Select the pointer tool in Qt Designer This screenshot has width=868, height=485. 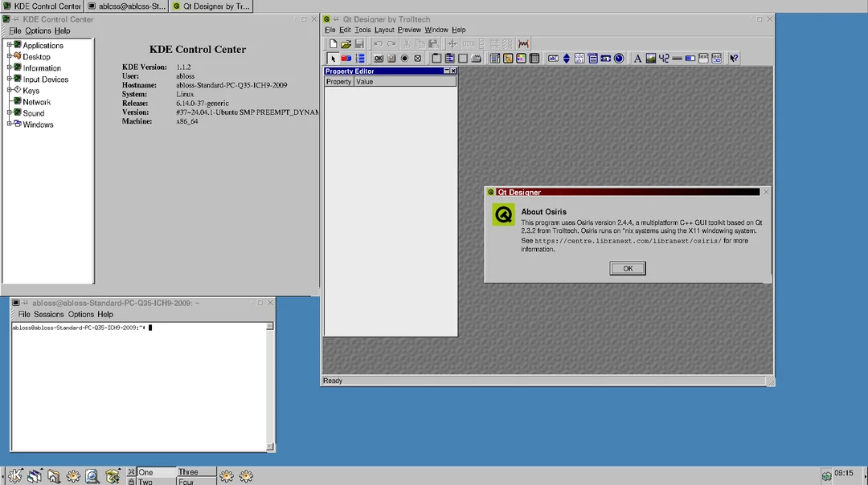333,58
